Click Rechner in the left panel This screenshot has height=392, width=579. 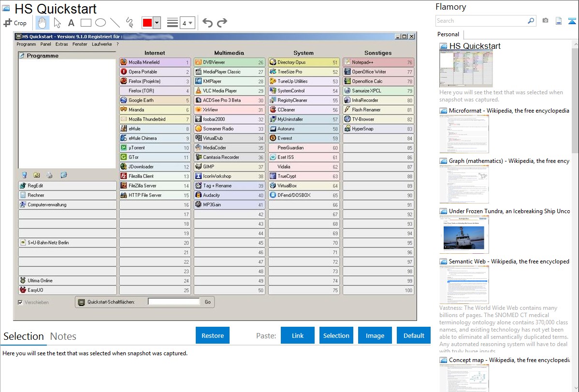(x=68, y=195)
